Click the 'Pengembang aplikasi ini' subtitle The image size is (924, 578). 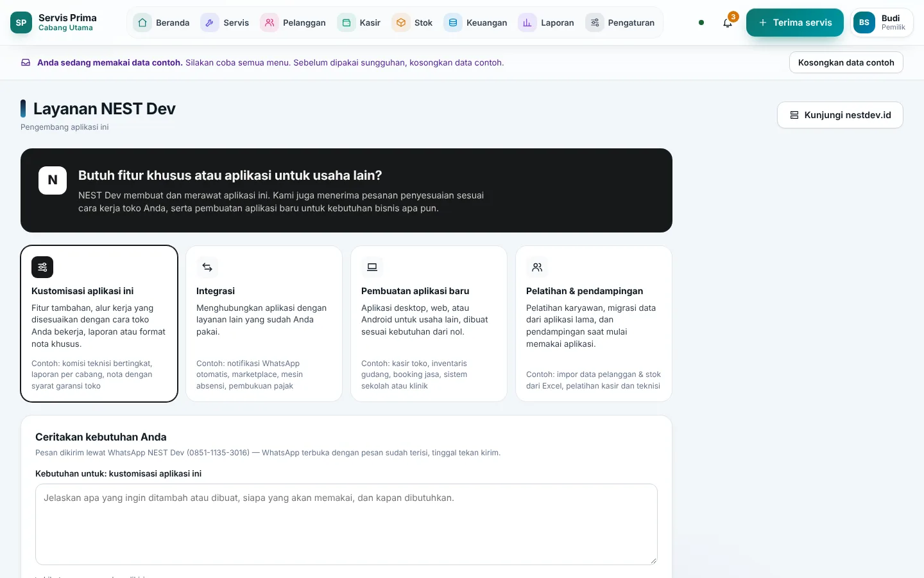pos(65,127)
